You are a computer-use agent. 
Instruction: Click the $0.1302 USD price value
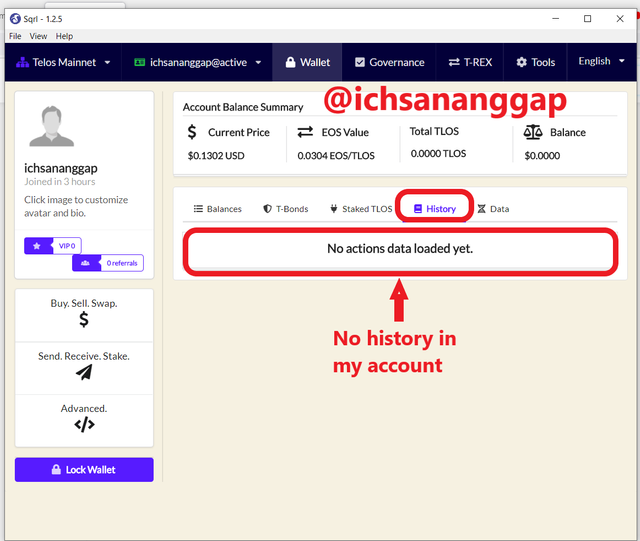pos(216,156)
